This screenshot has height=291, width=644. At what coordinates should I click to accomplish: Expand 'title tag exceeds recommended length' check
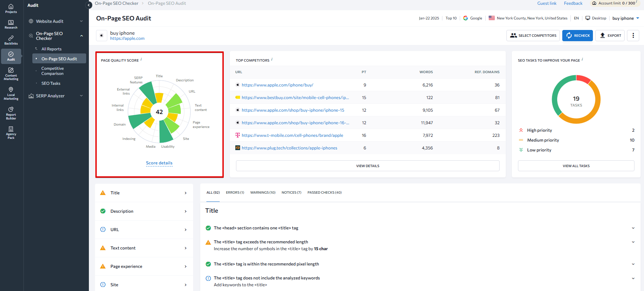coord(633,242)
